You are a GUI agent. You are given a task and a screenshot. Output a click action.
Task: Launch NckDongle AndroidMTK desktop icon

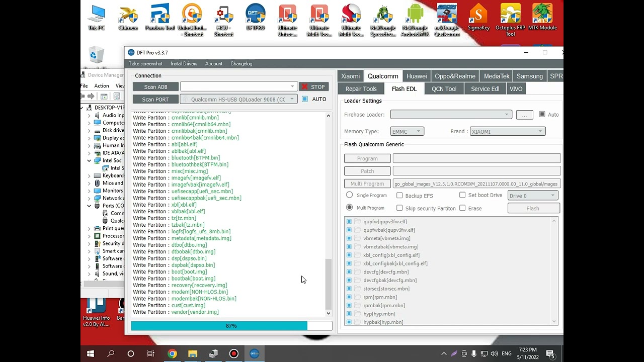[415, 20]
